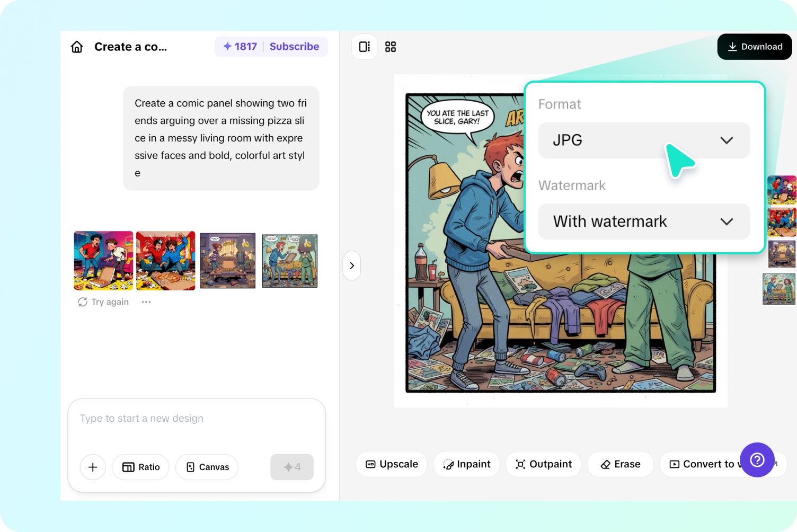Open the Subscribe link

pos(294,47)
